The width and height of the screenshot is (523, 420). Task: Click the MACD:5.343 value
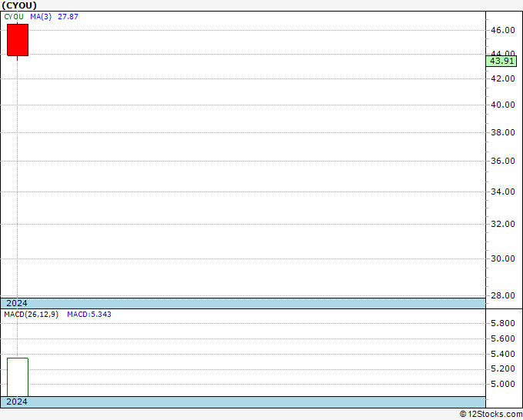coord(89,315)
